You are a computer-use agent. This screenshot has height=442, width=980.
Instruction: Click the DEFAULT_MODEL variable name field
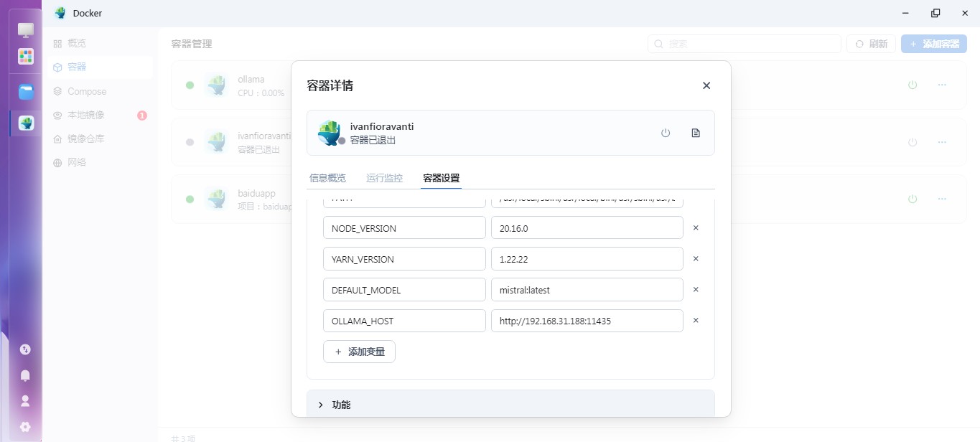pyautogui.click(x=404, y=290)
